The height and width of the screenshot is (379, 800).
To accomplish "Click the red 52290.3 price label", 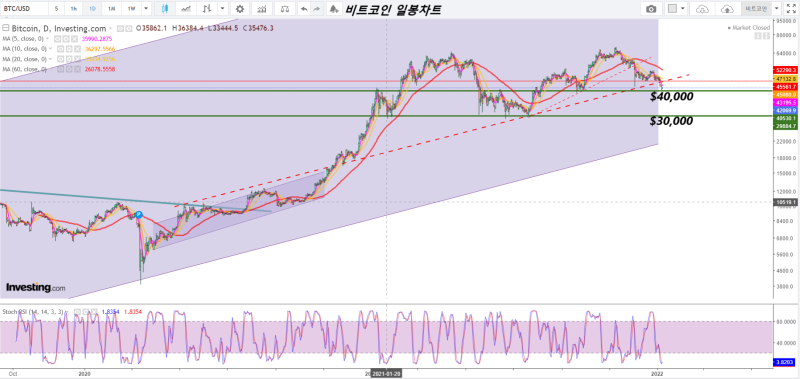I will point(786,69).
